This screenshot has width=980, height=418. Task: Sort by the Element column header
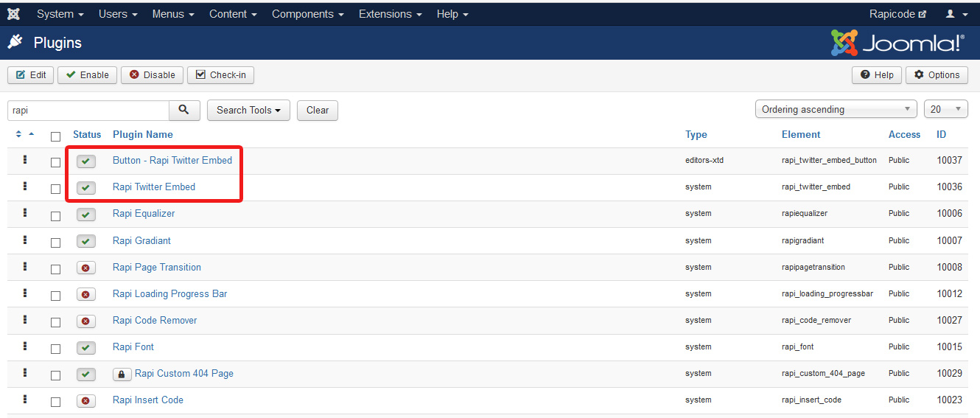pyautogui.click(x=801, y=134)
